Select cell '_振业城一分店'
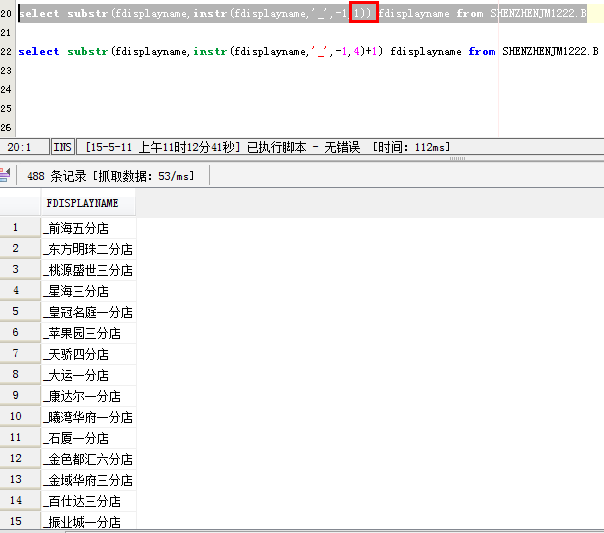The image size is (604, 533). [x=88, y=521]
